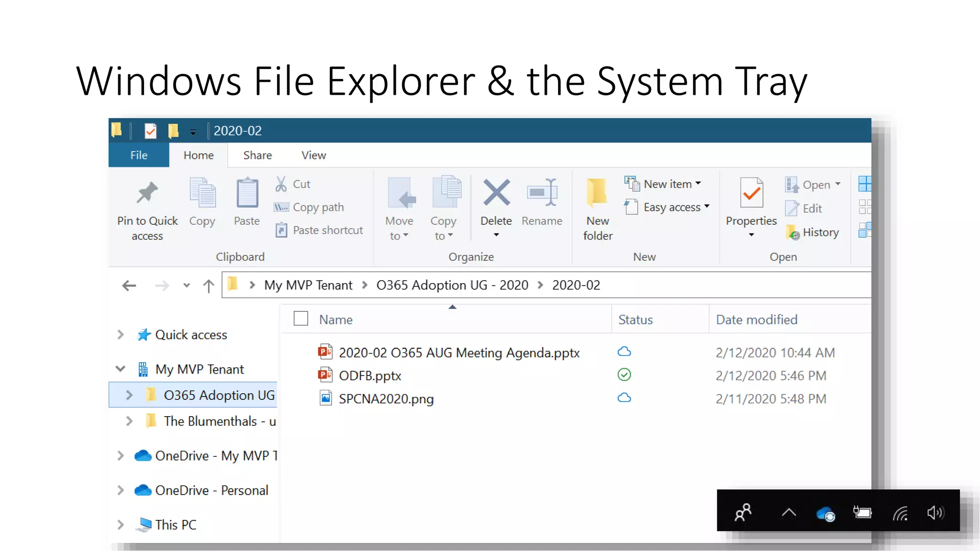This screenshot has width=980, height=551.
Task: Click the OneDrive cloud icon in system tray
Action: (825, 514)
